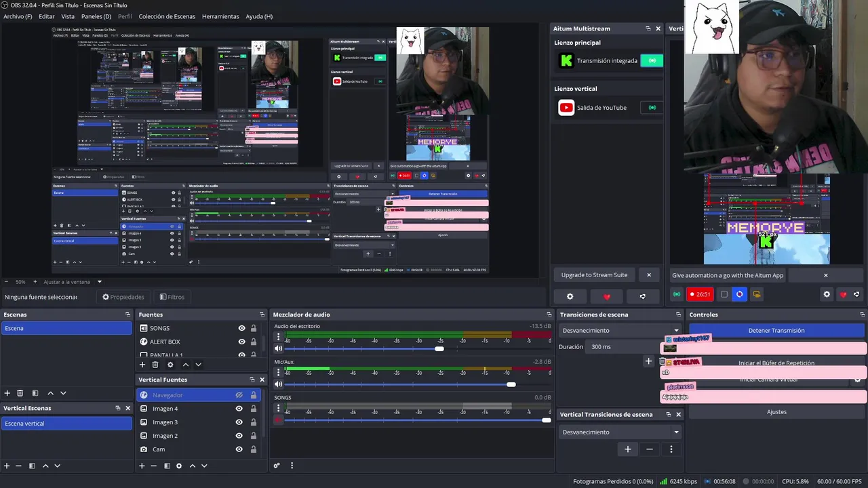Screen dimensions: 868x488
Task: Open the Editar menu
Action: point(47,16)
